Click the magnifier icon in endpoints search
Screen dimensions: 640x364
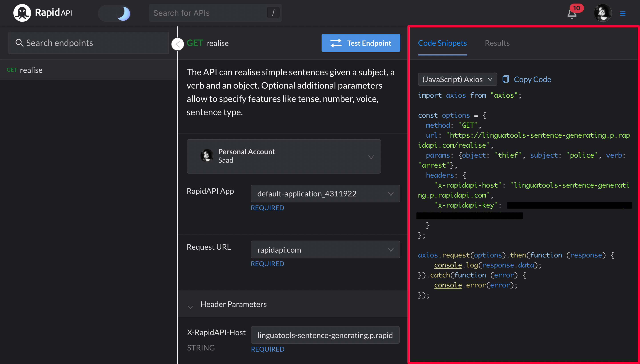(19, 43)
